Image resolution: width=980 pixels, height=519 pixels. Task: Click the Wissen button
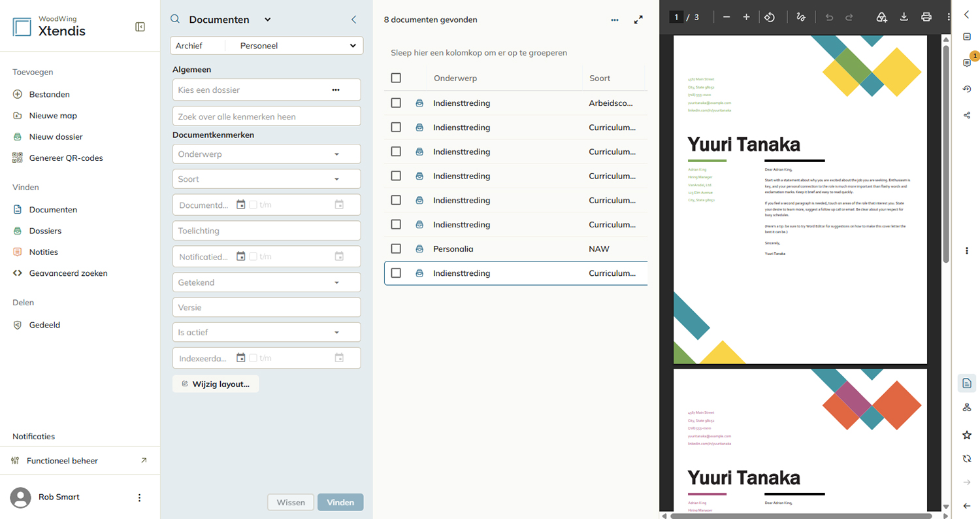[291, 502]
